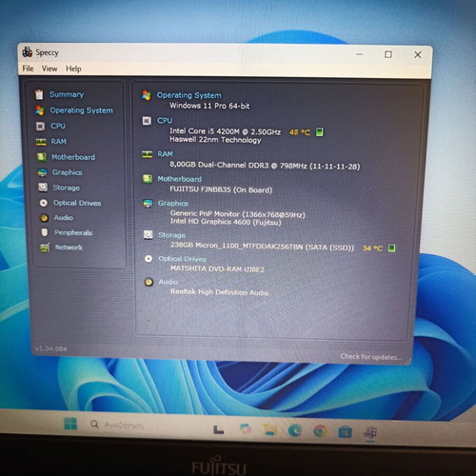Screen dimensions: 476x476
Task: Click Storage icon in summary panel
Action: [148, 235]
